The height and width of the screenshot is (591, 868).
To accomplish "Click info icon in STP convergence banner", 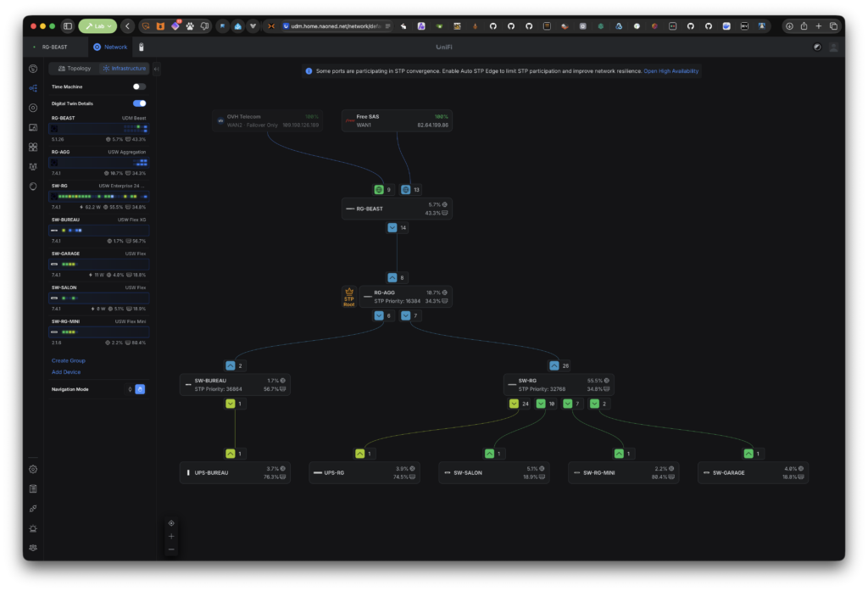I will point(309,71).
